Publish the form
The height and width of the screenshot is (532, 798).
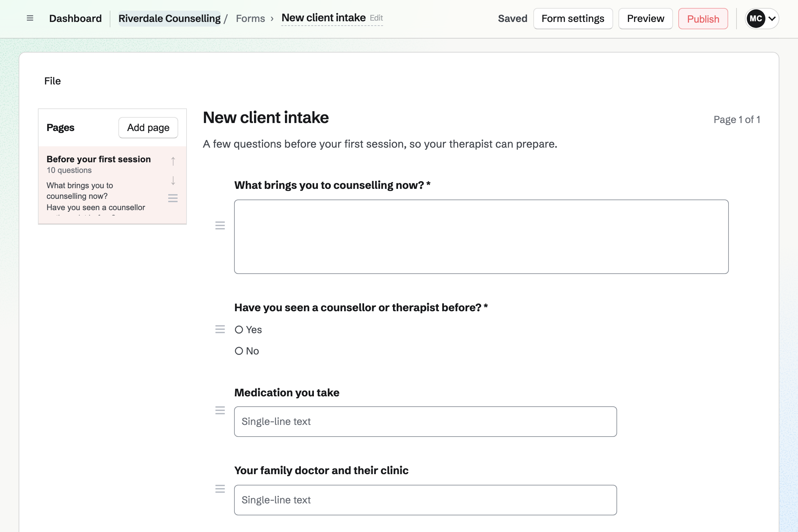tap(703, 19)
